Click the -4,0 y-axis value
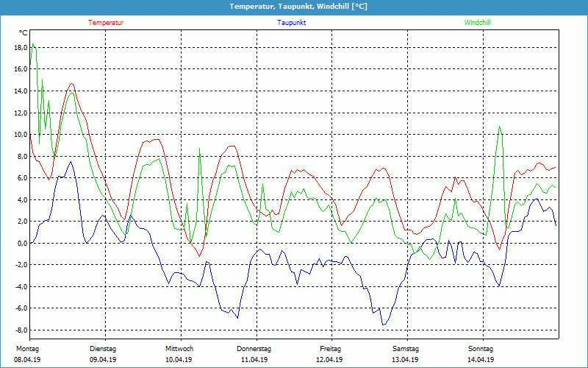Screen dimensions: 588x368 (21, 286)
